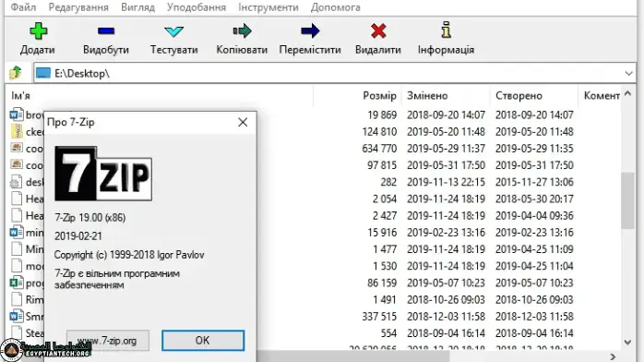This screenshot has height=362, width=644.
Task: Click modified date 2019-11-13 22:15
Action: click(446, 182)
